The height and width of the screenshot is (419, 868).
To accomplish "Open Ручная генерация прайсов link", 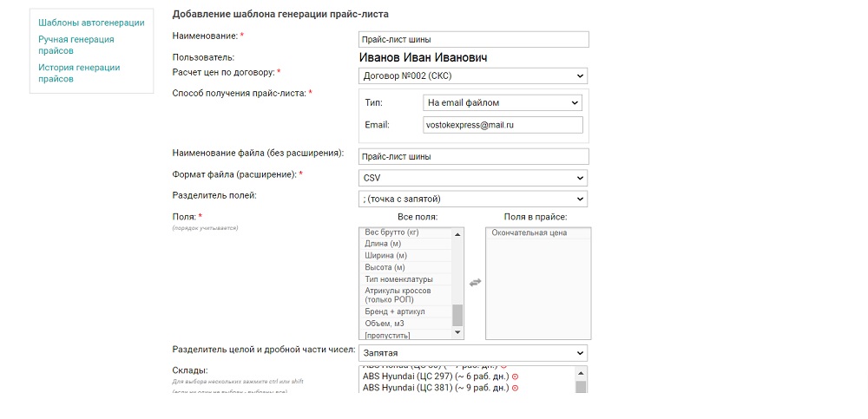I will [76, 45].
